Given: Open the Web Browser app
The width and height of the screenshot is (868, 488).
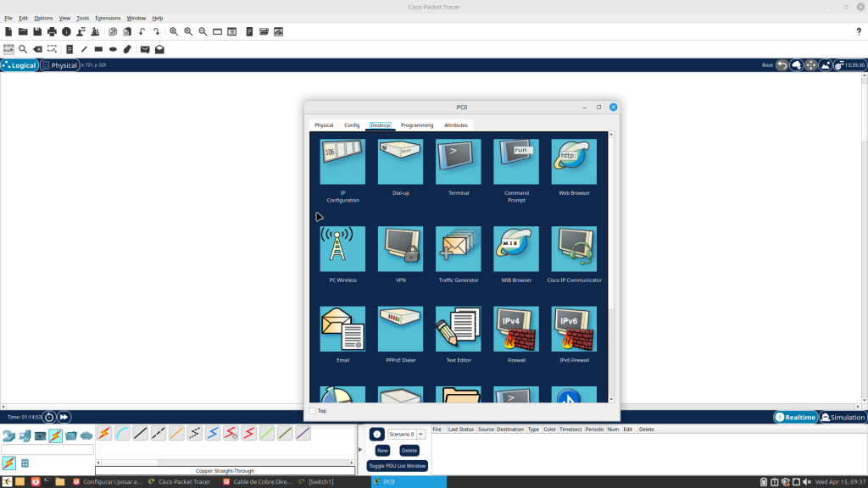Looking at the screenshot, I should 574,162.
